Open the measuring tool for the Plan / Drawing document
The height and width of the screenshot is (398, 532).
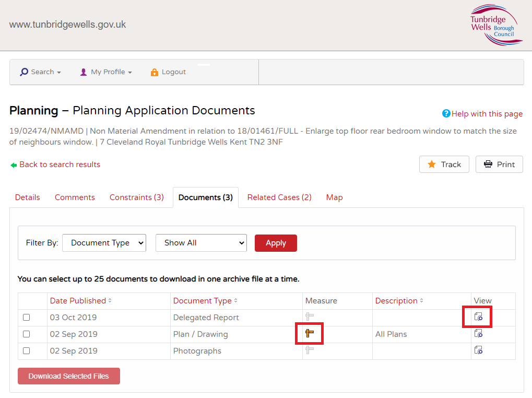point(310,333)
